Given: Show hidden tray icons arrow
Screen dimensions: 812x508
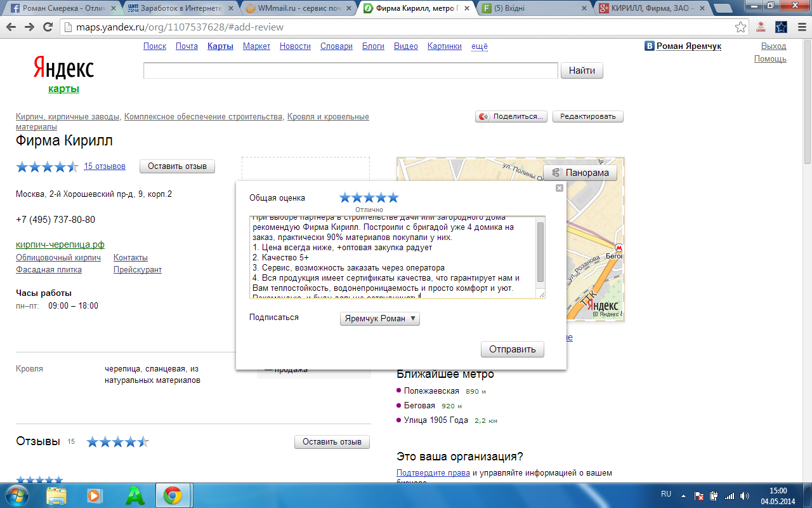Looking at the screenshot, I should point(683,495).
